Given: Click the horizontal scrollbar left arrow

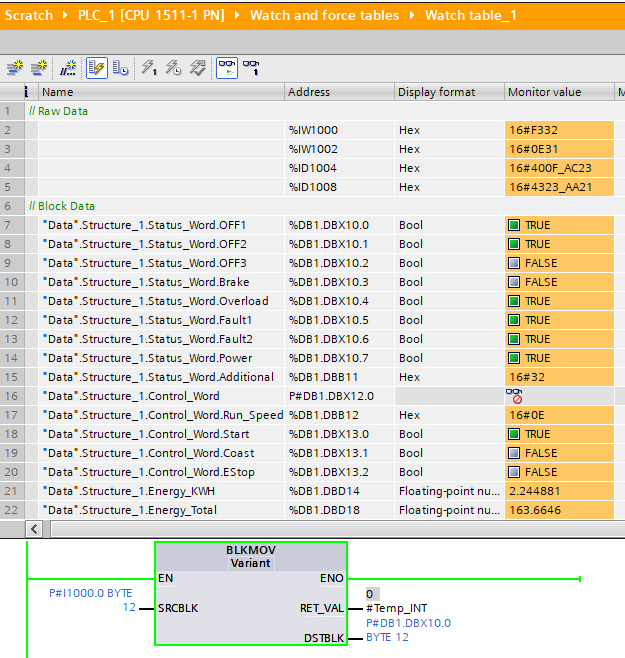Looking at the screenshot, I should pos(35,529).
